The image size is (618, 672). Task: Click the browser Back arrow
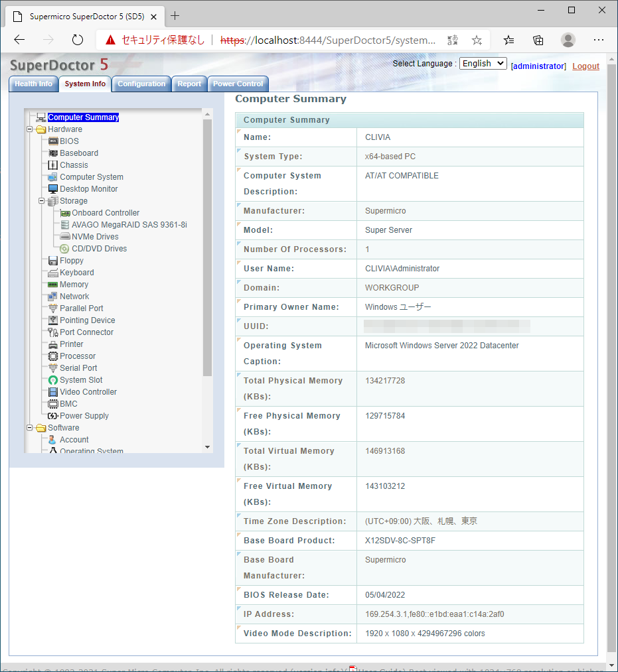[x=19, y=40]
